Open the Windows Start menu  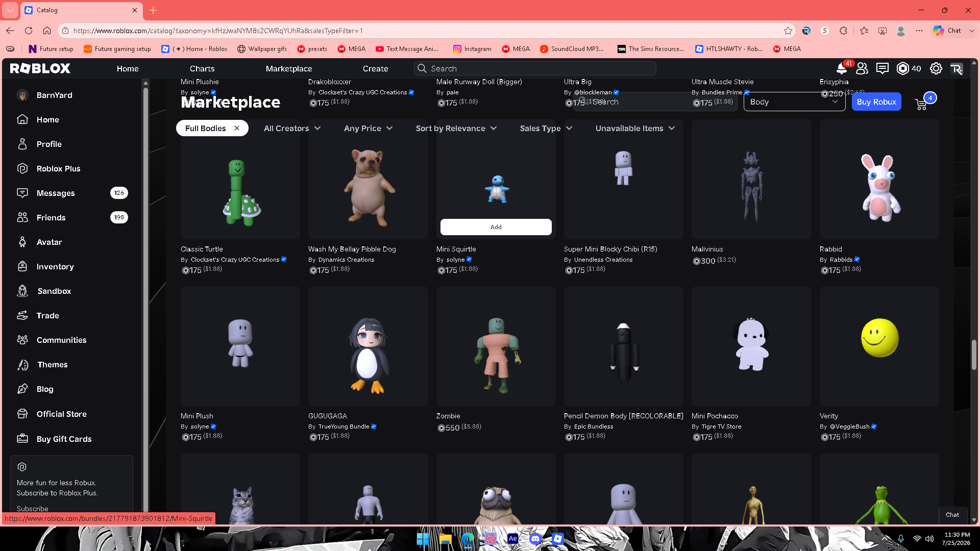coord(423,539)
